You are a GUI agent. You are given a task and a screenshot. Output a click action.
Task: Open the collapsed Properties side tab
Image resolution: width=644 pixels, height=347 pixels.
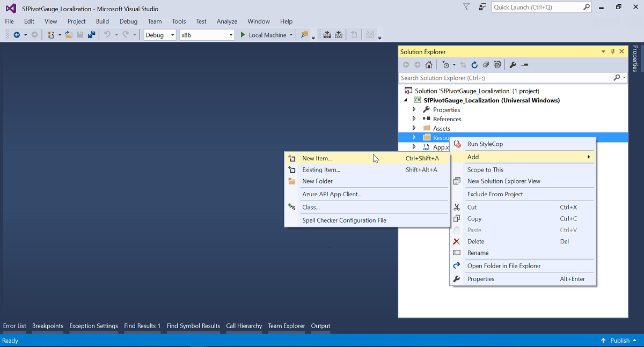[635, 58]
